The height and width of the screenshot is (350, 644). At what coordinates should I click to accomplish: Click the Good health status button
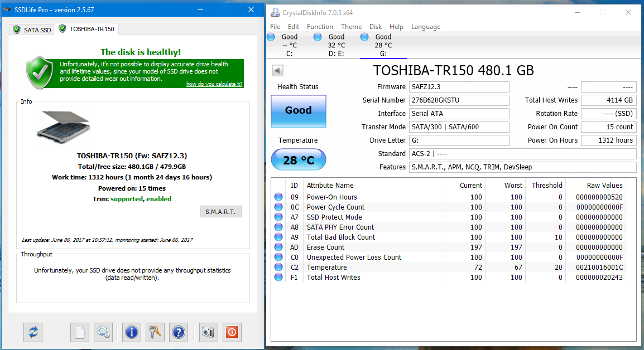(298, 110)
